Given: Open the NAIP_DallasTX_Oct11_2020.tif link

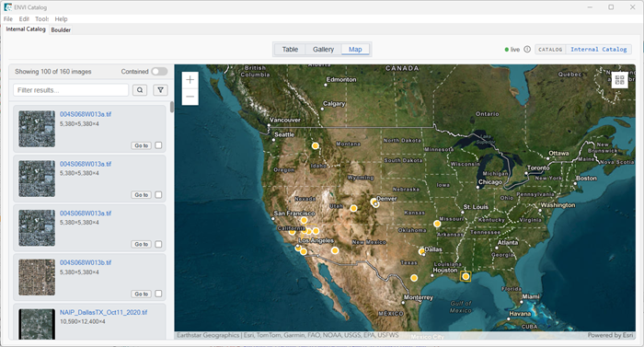Looking at the screenshot, I should [103, 312].
